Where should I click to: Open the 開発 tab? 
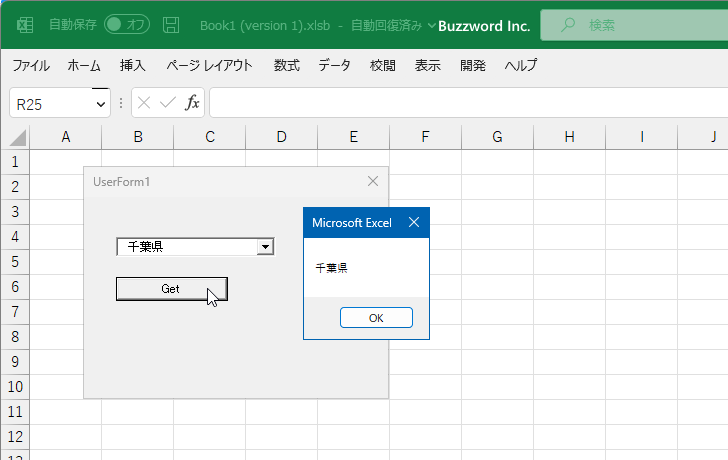[x=473, y=65]
